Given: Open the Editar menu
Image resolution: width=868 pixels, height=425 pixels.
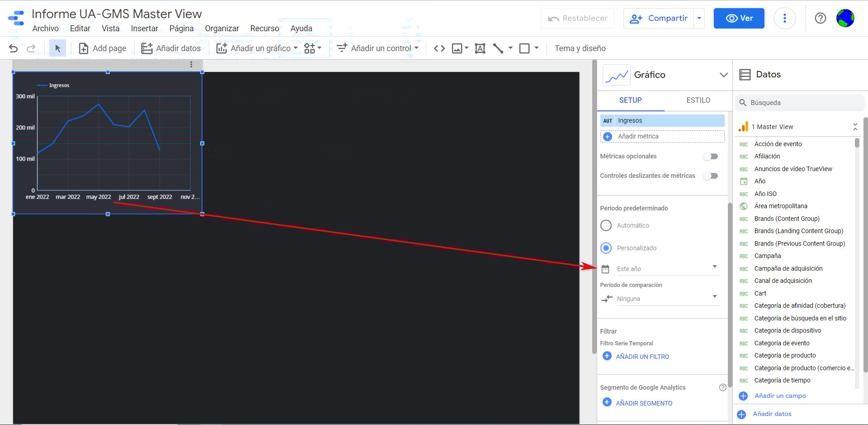Looking at the screenshot, I should (x=80, y=29).
